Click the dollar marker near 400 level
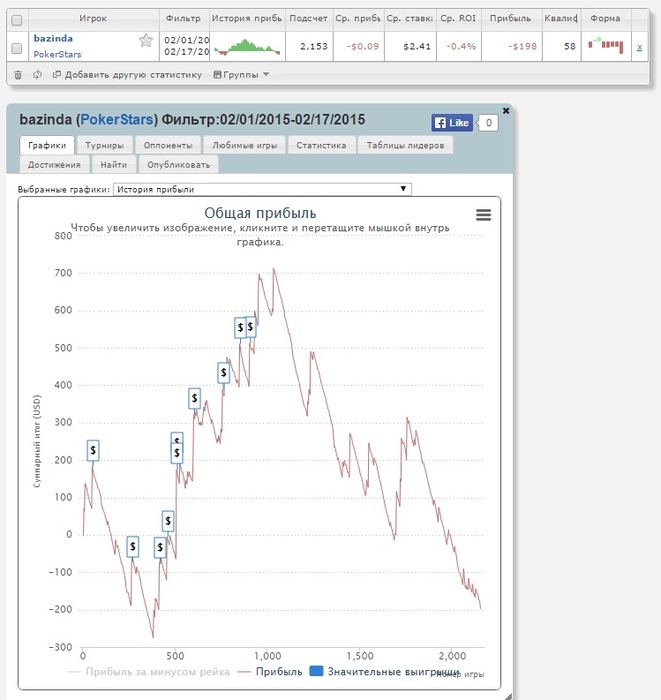Viewport: 661px width, 700px height. click(224, 372)
